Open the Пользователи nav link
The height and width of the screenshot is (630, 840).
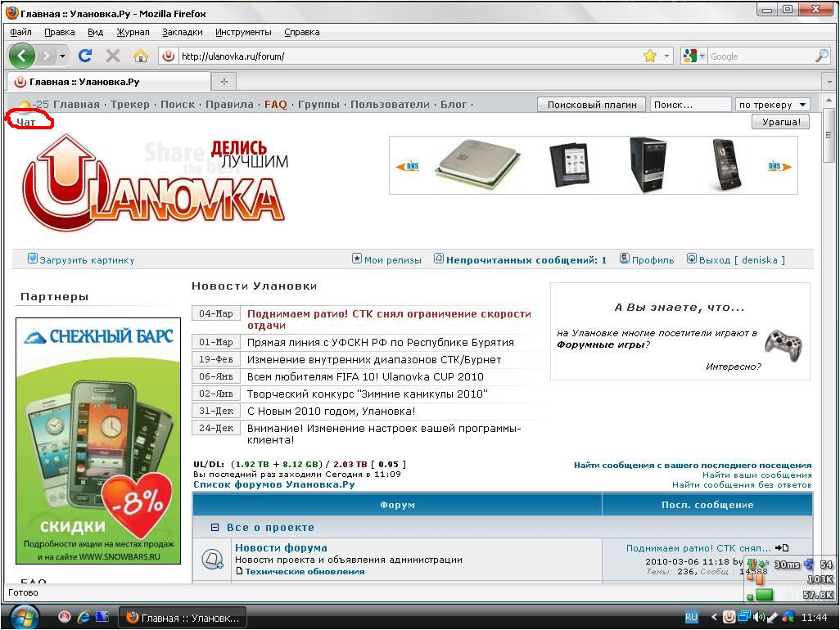tap(390, 105)
